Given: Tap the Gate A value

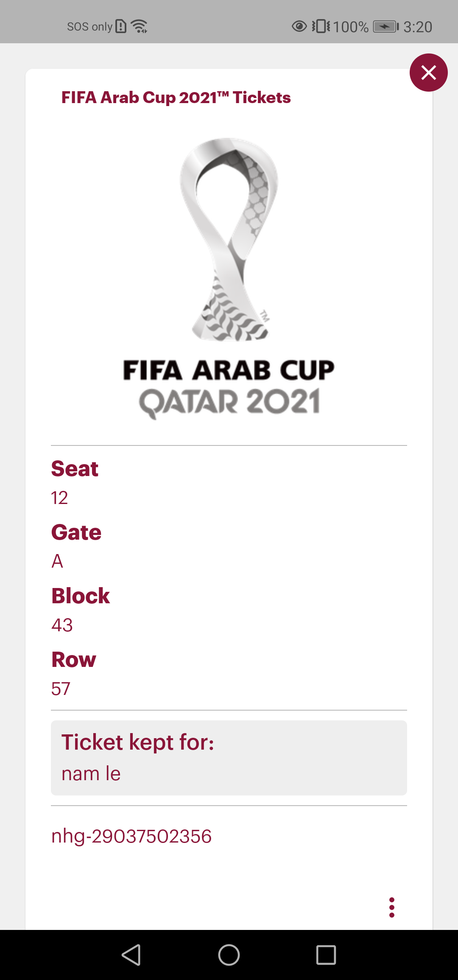Looking at the screenshot, I should point(57,561).
